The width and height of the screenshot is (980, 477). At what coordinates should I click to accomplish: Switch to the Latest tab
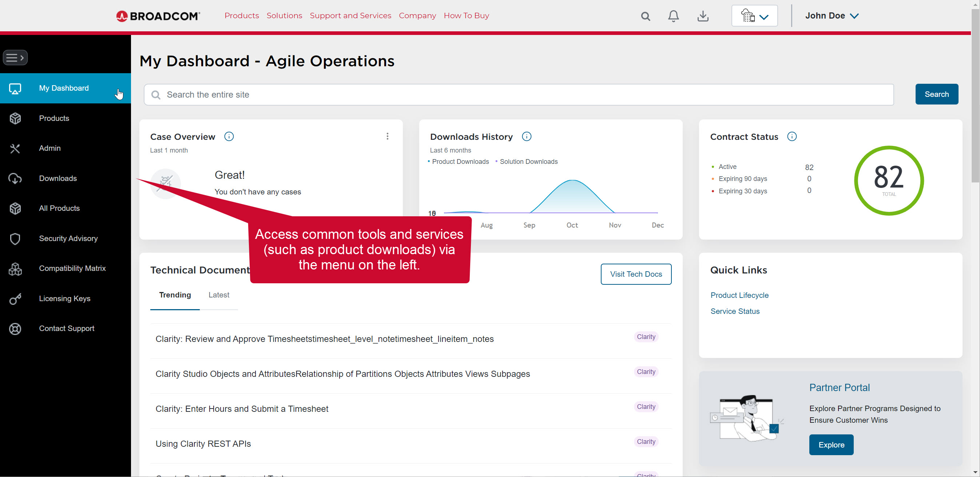219,295
